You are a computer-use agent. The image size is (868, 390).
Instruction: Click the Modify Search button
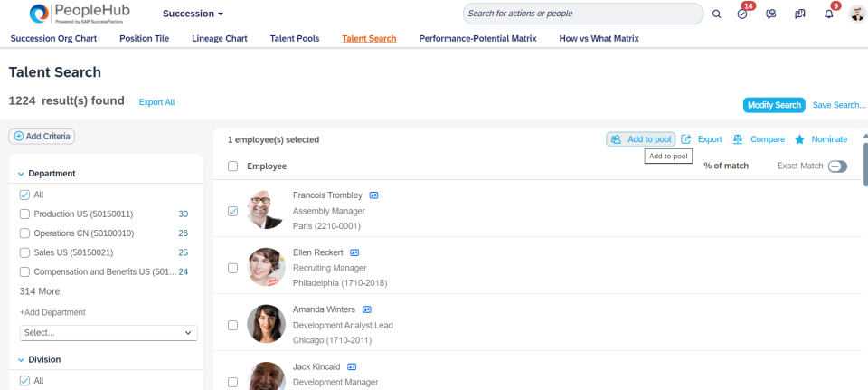tap(774, 105)
